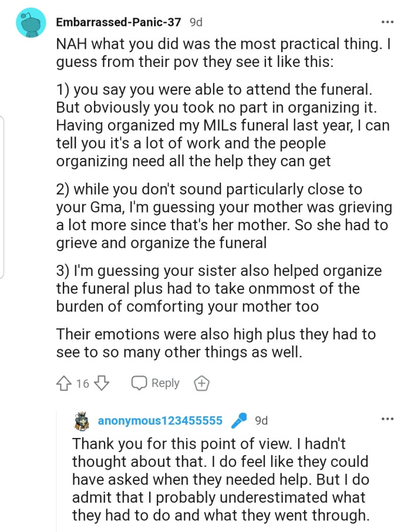This screenshot has height=532, width=411.
Task: Downvote the Embarrassed-Panic-37 comment
Action: [x=102, y=383]
